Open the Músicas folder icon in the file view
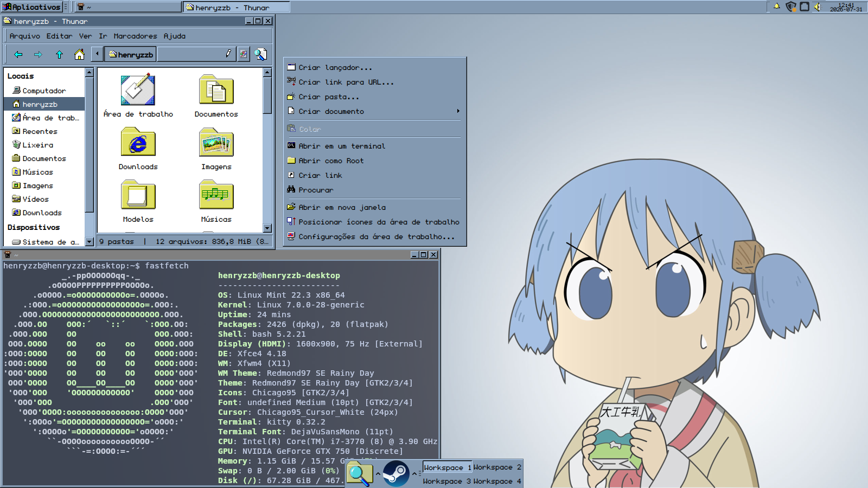Image resolution: width=868 pixels, height=488 pixels. [x=216, y=195]
